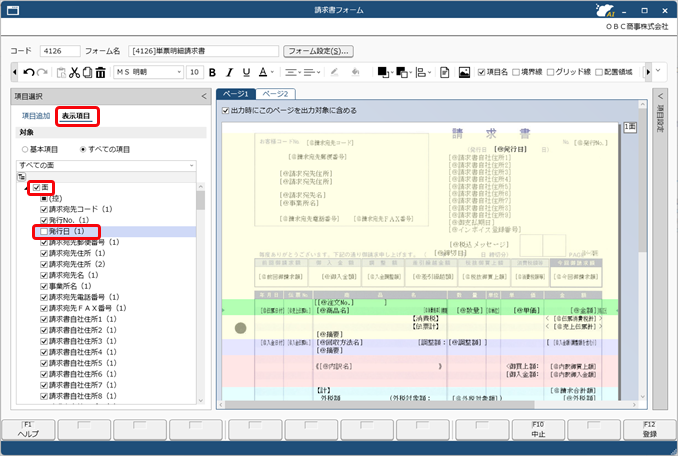Switch to the ページ1 tab
Image resolution: width=678 pixels, height=456 pixels.
tap(236, 94)
